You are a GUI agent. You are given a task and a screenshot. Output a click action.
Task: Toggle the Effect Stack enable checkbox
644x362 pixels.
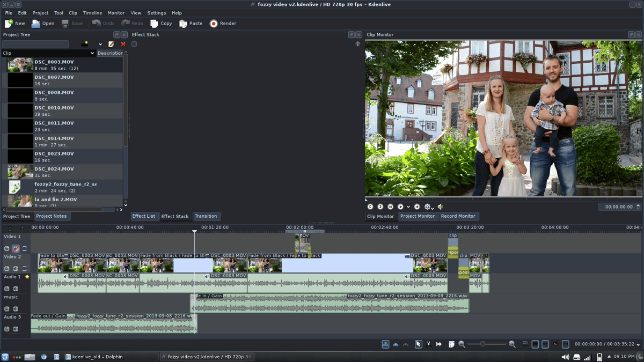coord(134,45)
